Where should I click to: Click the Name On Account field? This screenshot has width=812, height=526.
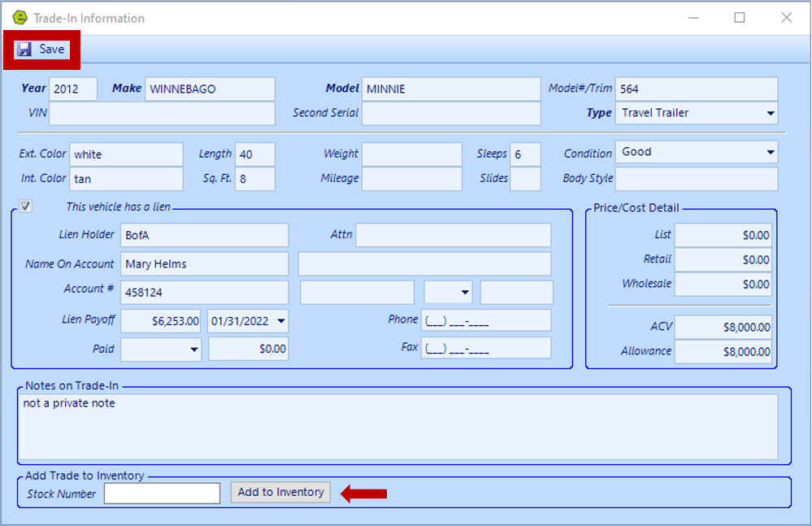pyautogui.click(x=205, y=264)
